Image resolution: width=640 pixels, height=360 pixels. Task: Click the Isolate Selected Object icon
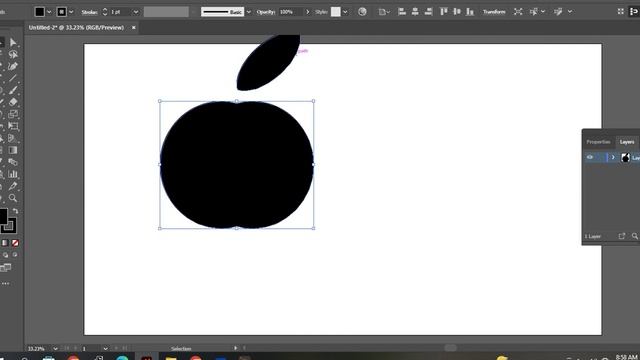(518, 12)
